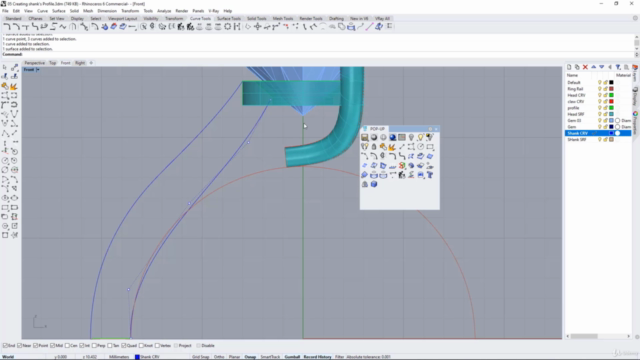Select the fillet curves icon in Curve Tools toolbar
This screenshot has width=640, height=360.
tap(7, 27)
